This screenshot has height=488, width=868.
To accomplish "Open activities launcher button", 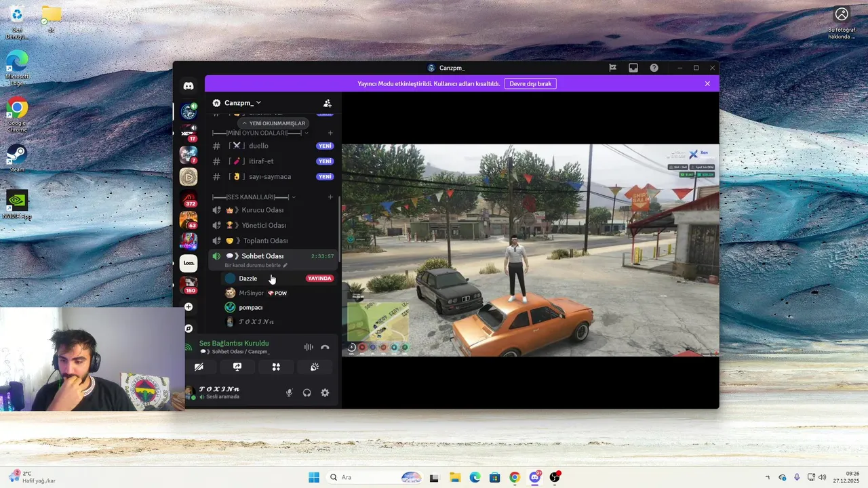I will pos(276,367).
